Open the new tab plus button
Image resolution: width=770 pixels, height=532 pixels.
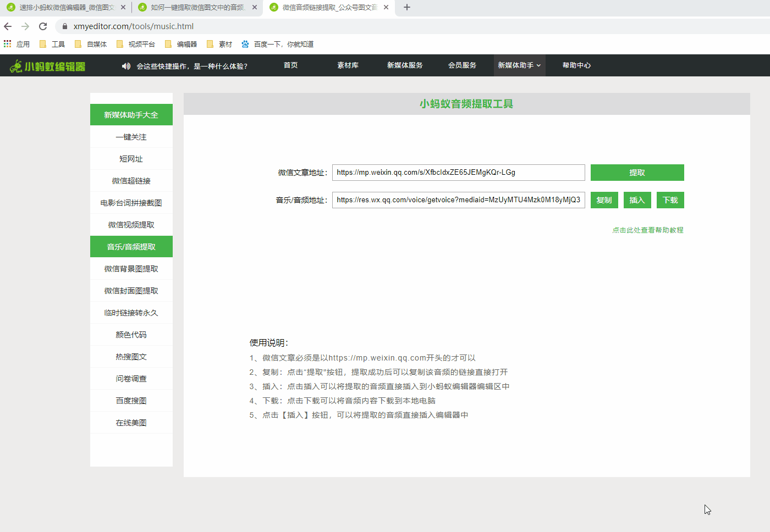point(407,7)
